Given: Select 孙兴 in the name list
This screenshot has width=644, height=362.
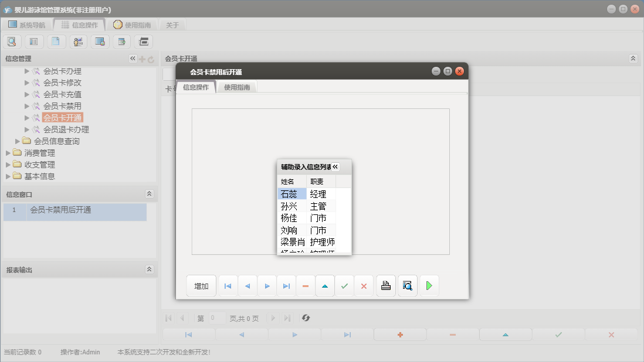Looking at the screenshot, I should coord(289,206).
